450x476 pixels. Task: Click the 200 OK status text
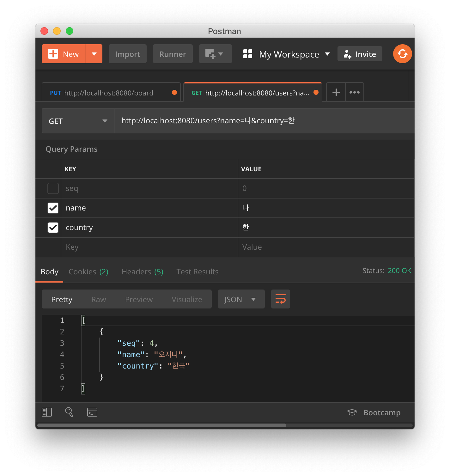399,271
